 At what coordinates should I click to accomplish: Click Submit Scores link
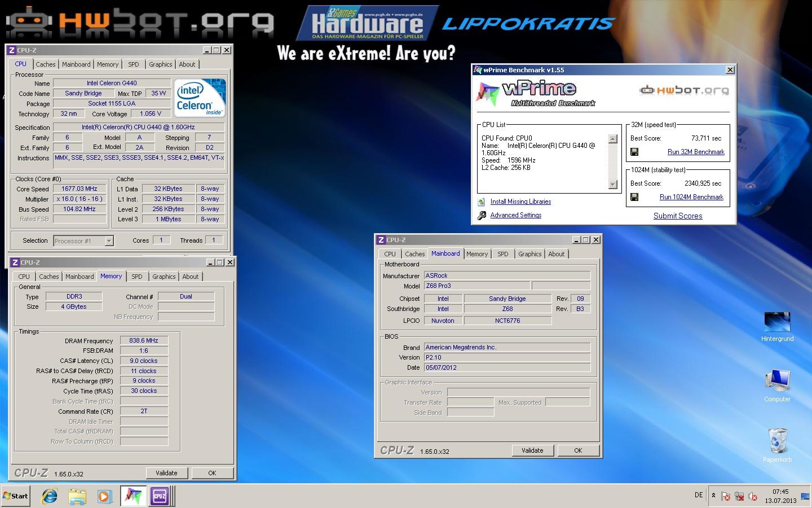[678, 216]
